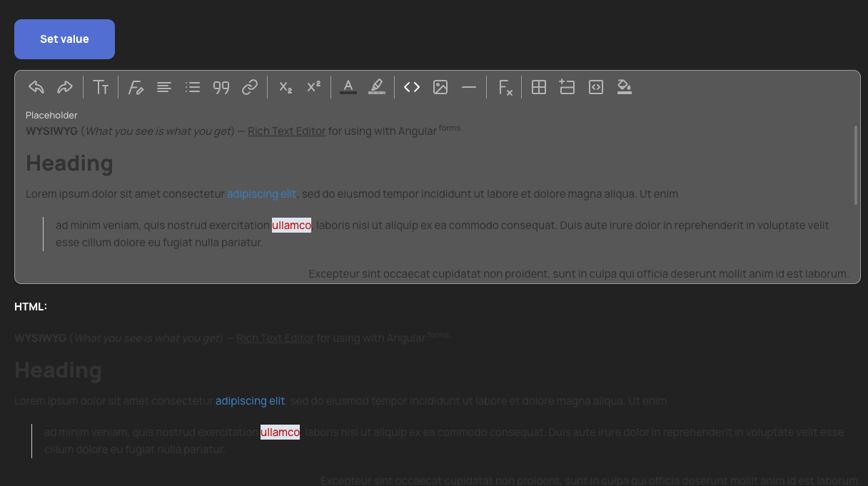Click the Excepteur sint paragraph in editor

pos(579,273)
